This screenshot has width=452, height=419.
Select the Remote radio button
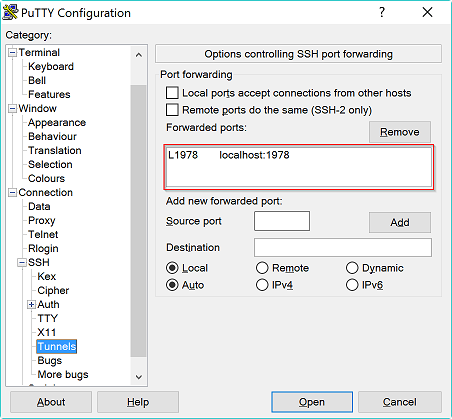click(262, 268)
